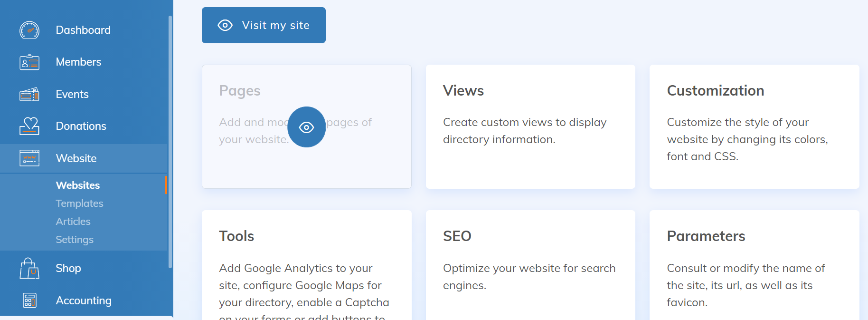Open the Parameters card
This screenshot has height=320, width=868.
(754, 264)
